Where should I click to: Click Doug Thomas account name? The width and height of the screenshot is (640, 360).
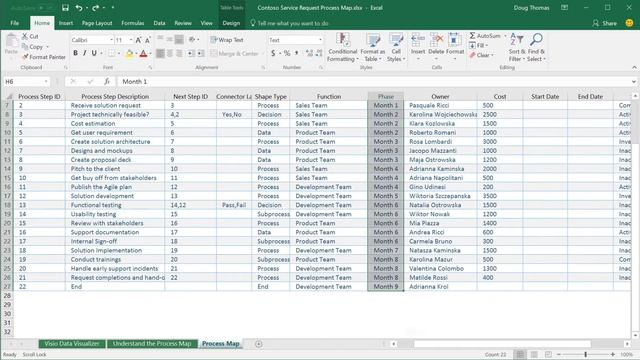(531, 8)
